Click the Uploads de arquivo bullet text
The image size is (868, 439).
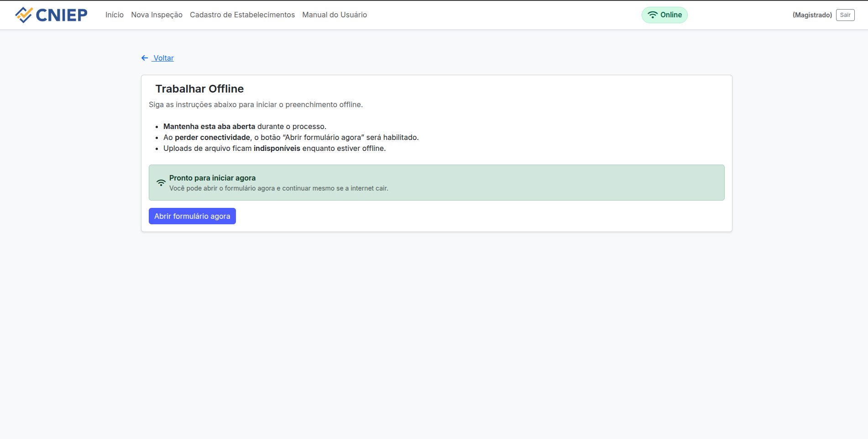(274, 149)
